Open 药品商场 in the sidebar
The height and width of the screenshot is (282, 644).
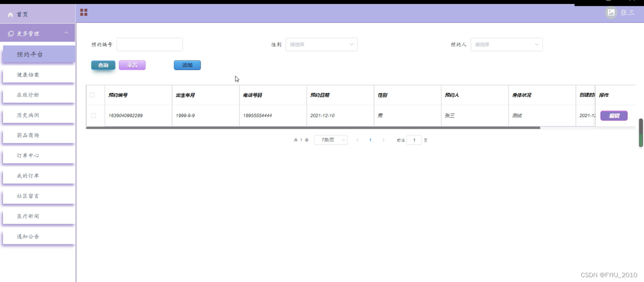(39, 135)
